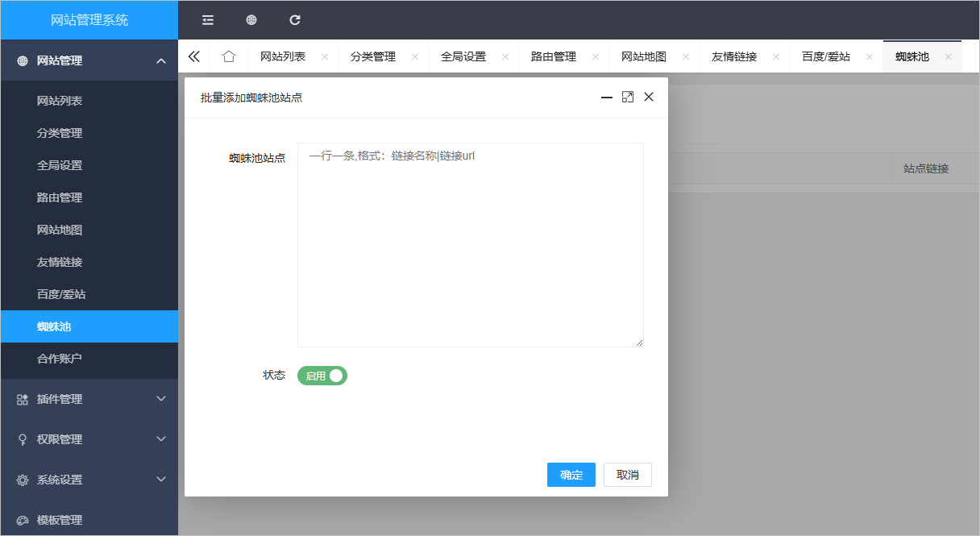Close the 蜘蛛池 tab

pyautogui.click(x=949, y=57)
